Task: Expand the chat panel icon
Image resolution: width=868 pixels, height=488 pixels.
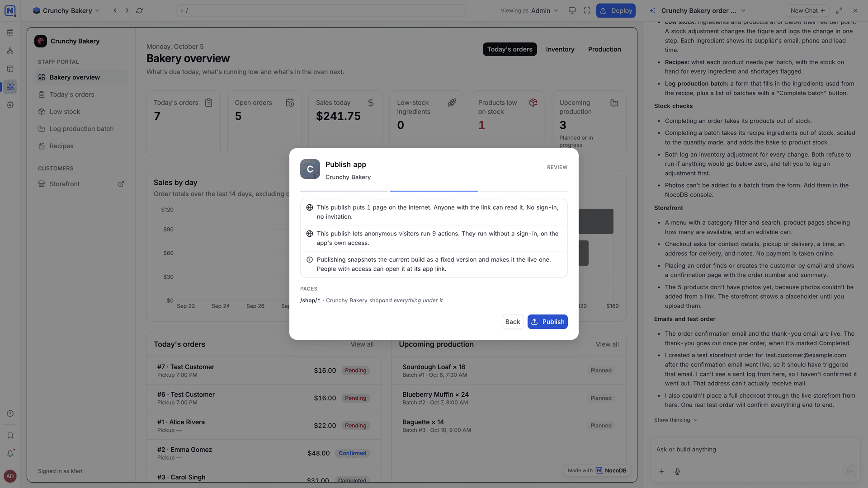Action: click(x=839, y=10)
